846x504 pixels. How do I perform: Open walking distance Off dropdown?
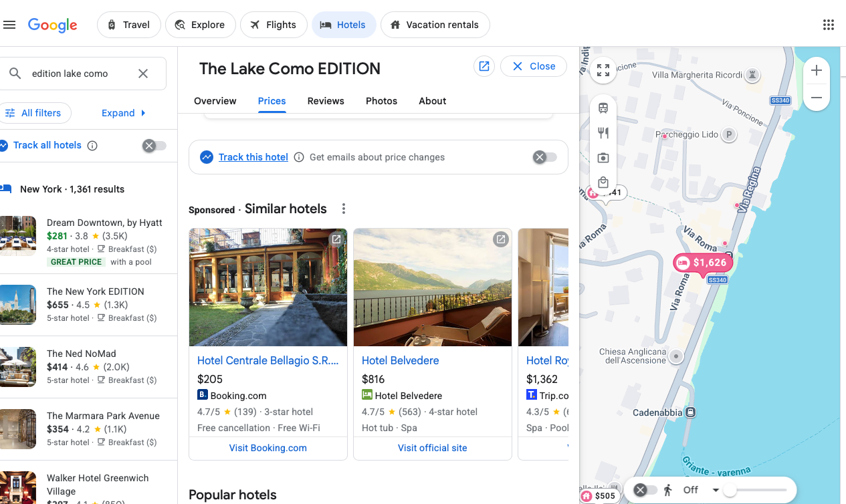pyautogui.click(x=700, y=490)
